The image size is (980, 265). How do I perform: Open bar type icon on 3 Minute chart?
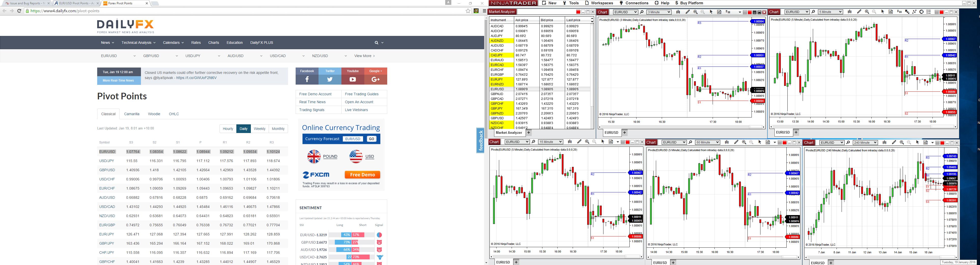[678, 12]
